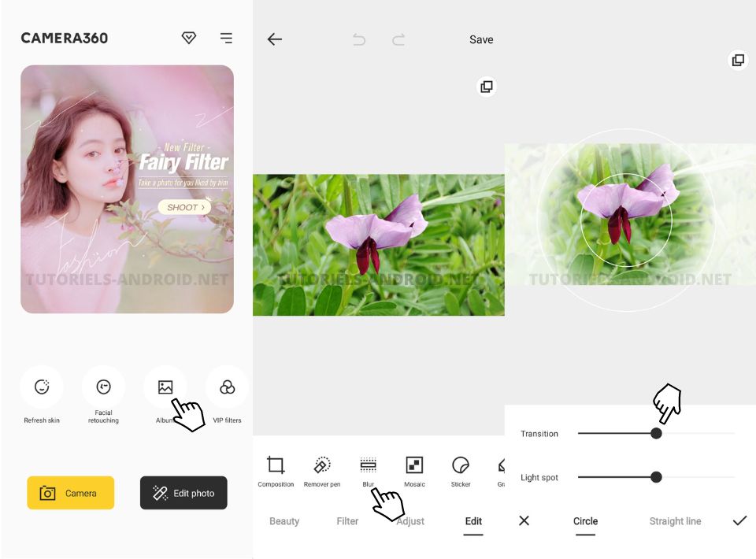Click the Light spot slider handle
756x559 pixels.
656,477
